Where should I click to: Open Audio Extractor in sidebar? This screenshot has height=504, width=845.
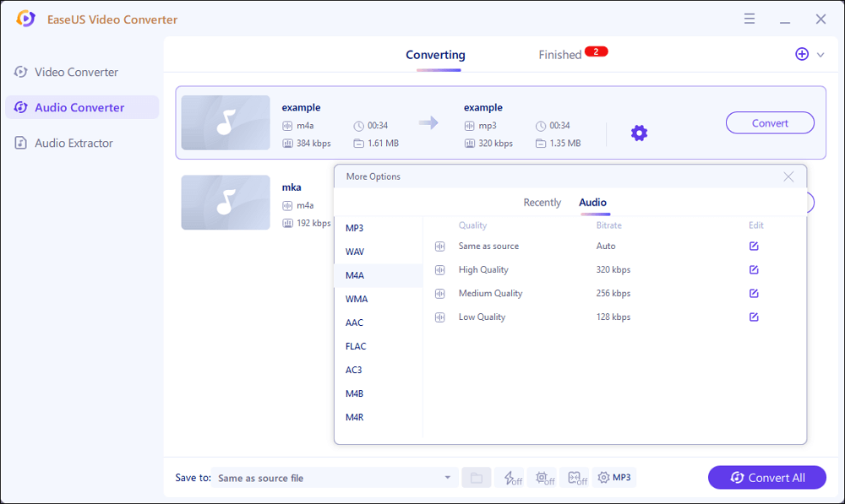point(74,144)
